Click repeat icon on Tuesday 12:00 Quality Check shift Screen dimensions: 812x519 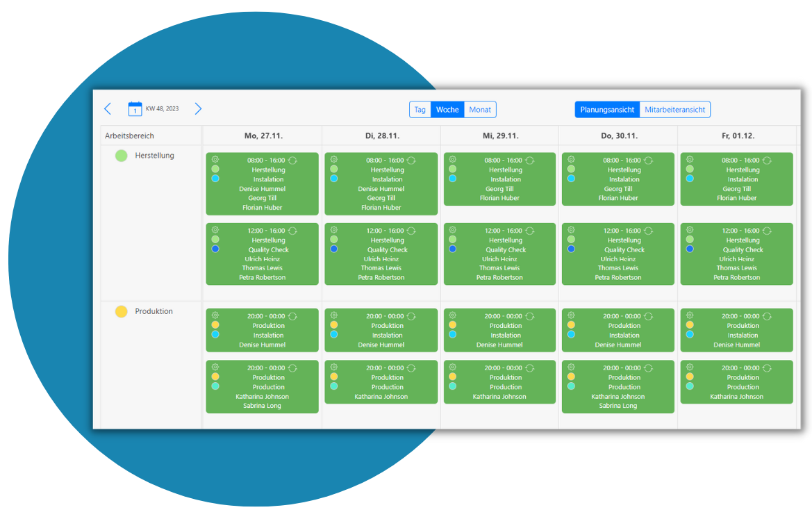tap(411, 231)
